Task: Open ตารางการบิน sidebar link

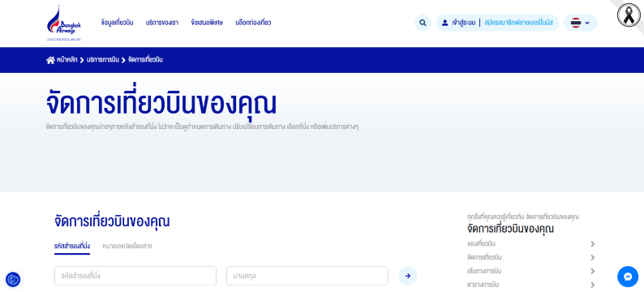Action: [483, 285]
